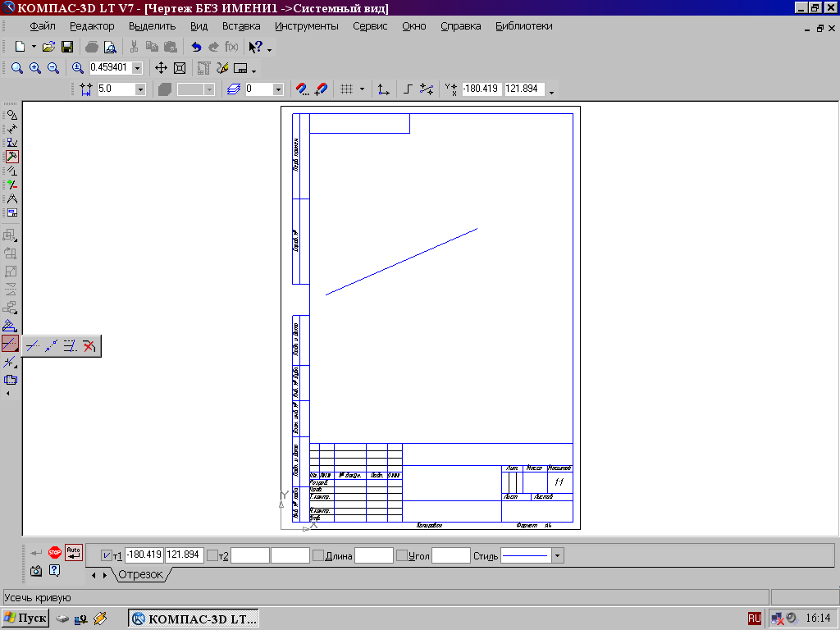Image resolution: width=840 pixels, height=630 pixels.
Task: Click the КОМПАС-3D LT taskbar button
Action: 194,619
